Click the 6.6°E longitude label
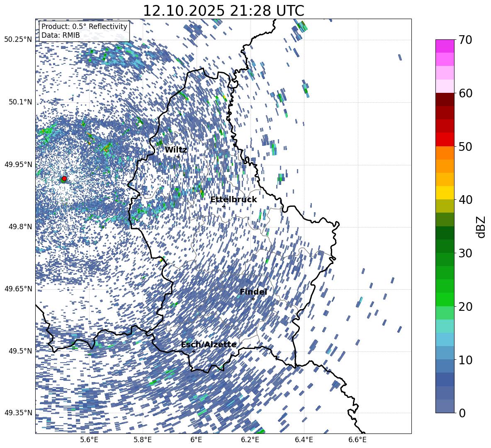The image size is (491, 448). coord(357,440)
